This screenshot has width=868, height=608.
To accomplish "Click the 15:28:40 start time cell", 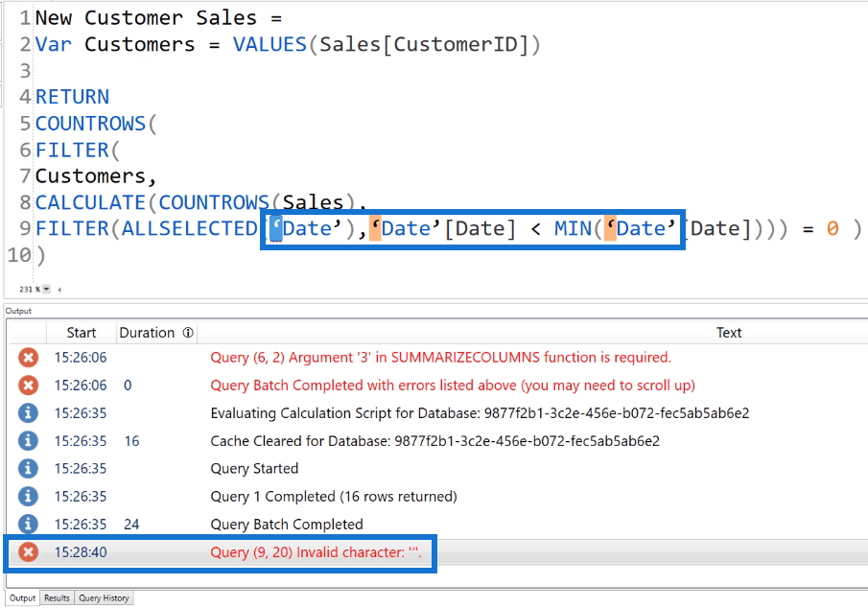I will click(x=81, y=552).
